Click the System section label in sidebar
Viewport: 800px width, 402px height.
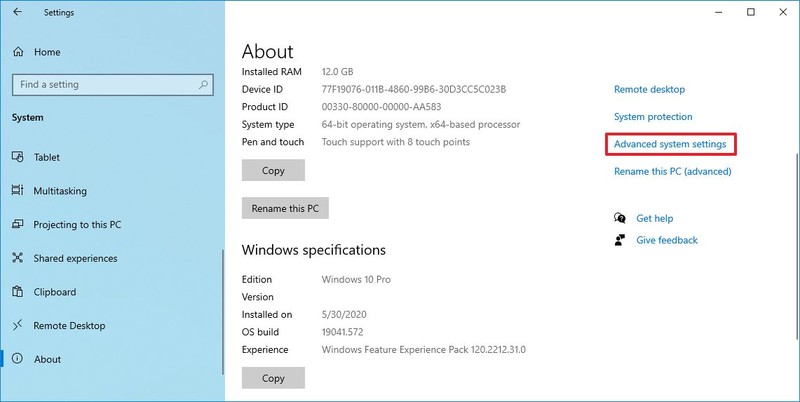point(28,118)
